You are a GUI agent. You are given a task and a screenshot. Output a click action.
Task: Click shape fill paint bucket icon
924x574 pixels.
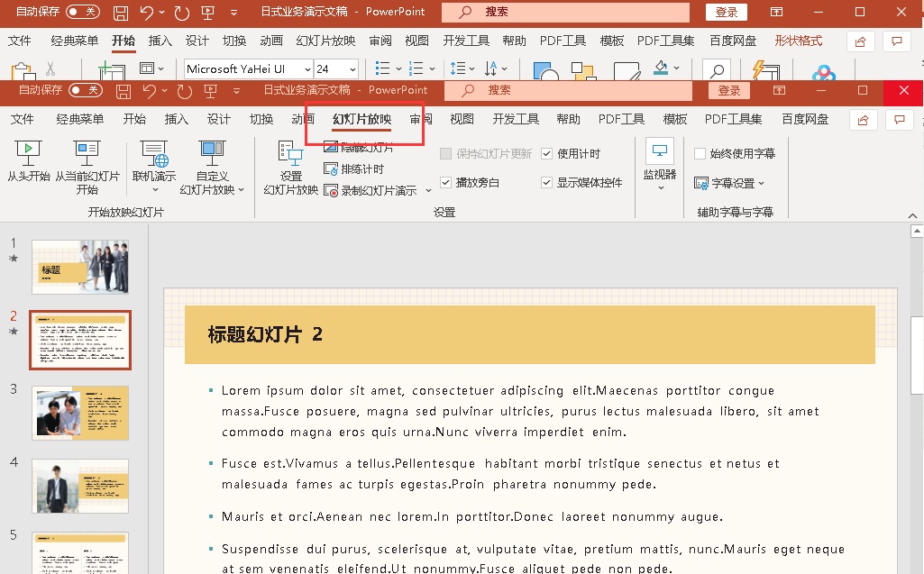(661, 68)
